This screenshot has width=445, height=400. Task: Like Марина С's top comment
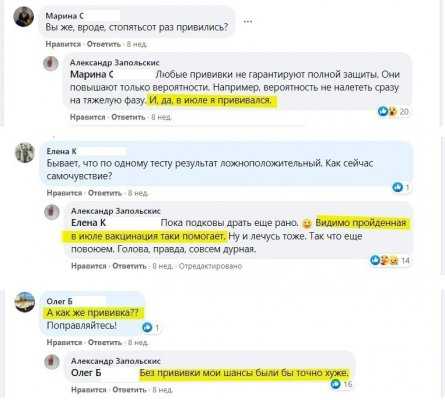coord(63,44)
